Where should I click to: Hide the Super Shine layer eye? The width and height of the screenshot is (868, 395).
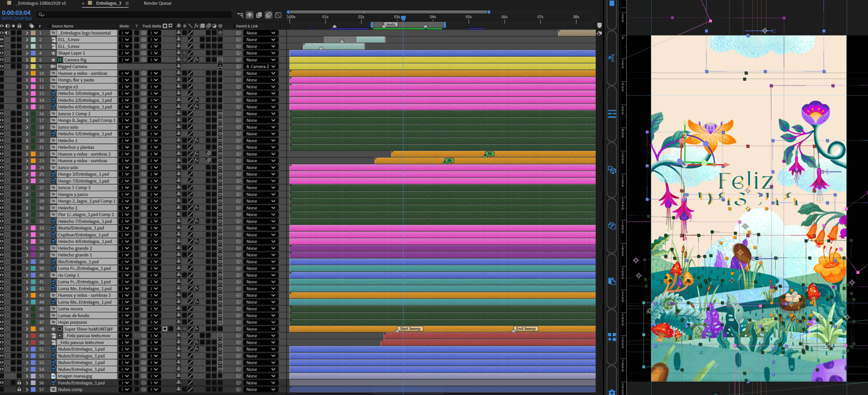point(2,329)
